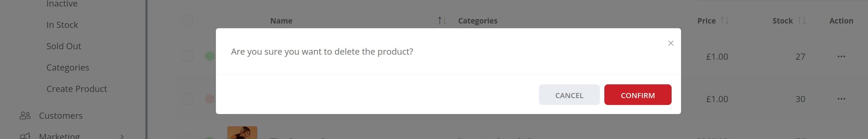Viewport: 868px width, 139px height.
Task: Tick the checkbox of second product row
Action: tap(187, 98)
